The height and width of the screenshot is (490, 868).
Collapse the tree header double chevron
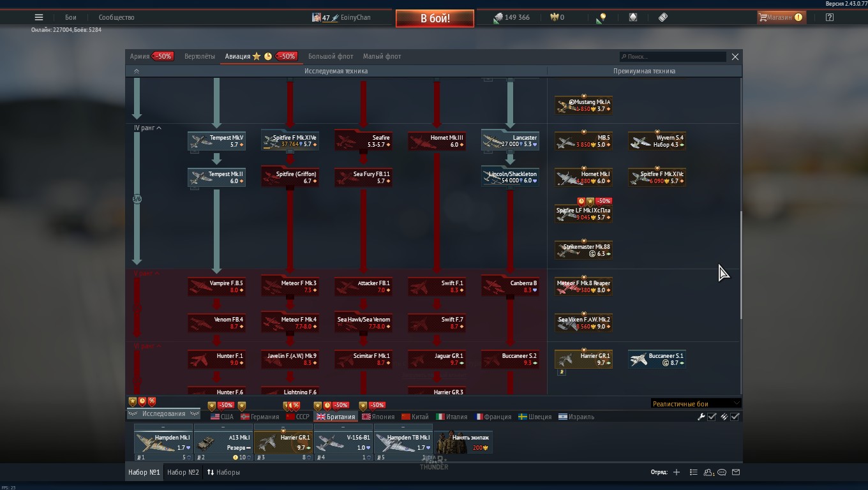point(136,71)
